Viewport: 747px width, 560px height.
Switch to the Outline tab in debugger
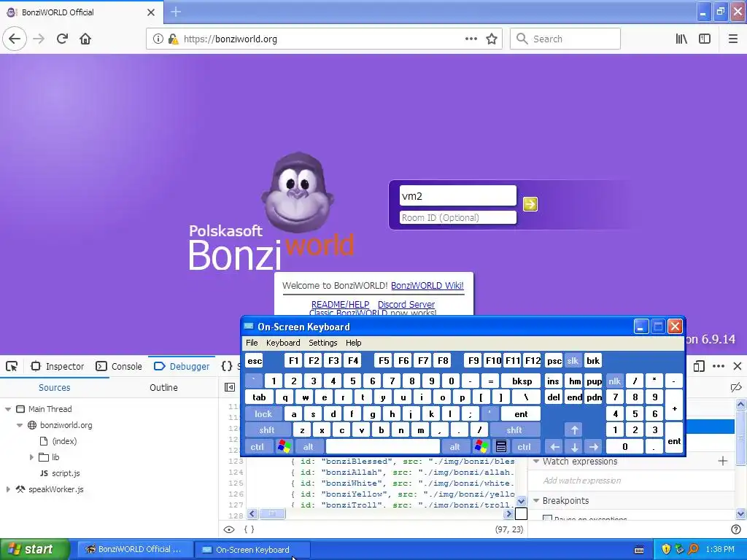(163, 388)
